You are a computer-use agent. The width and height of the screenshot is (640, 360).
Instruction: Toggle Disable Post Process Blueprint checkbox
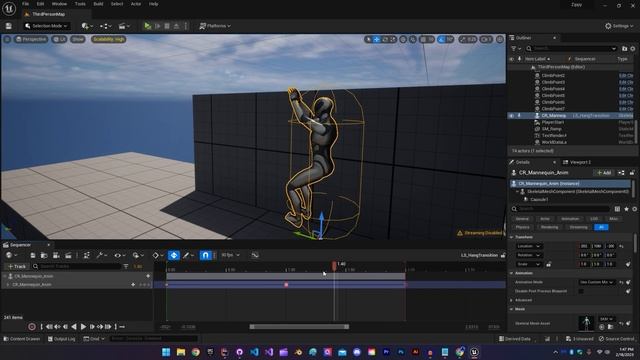click(581, 291)
